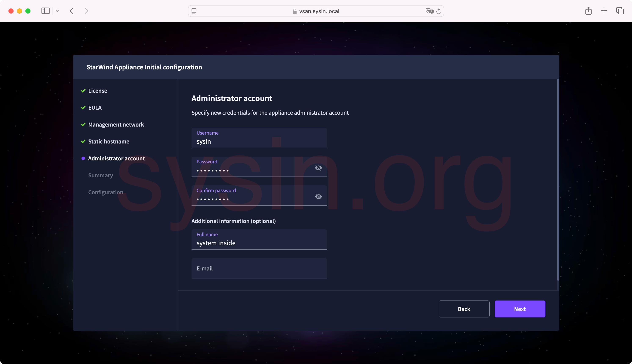Viewport: 632px width, 364px height.
Task: Click 'StarWind Appliance Initial configuration' title
Action: click(144, 67)
